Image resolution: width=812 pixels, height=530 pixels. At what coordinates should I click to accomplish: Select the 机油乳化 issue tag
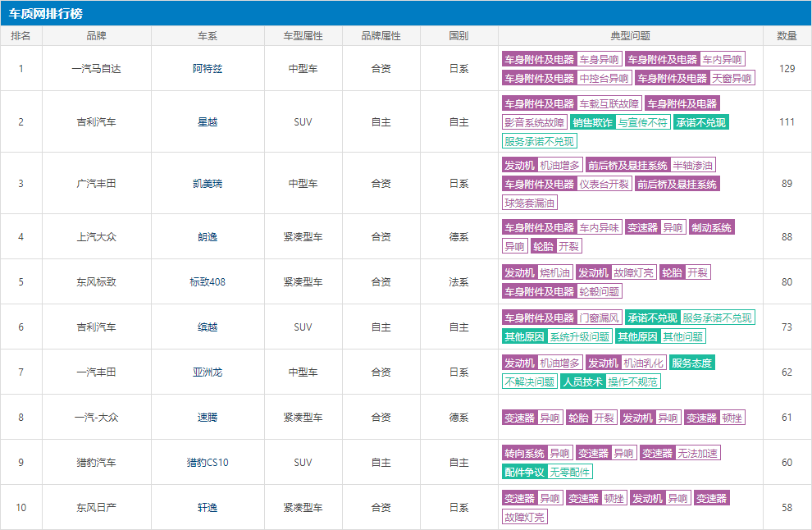[x=643, y=363]
